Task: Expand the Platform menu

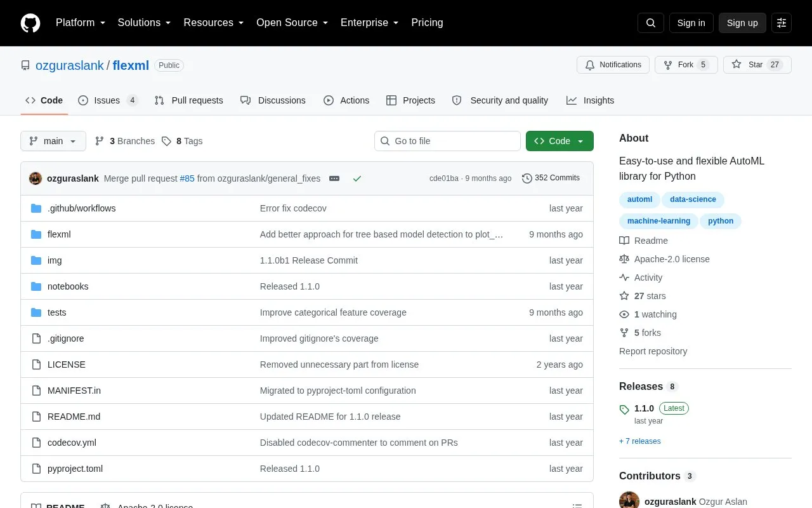Action: click(x=81, y=23)
